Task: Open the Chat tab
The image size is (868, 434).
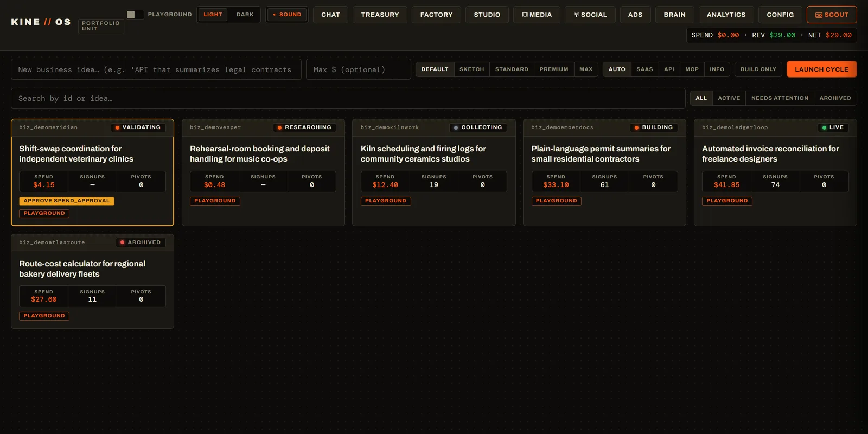Action: tap(330, 15)
